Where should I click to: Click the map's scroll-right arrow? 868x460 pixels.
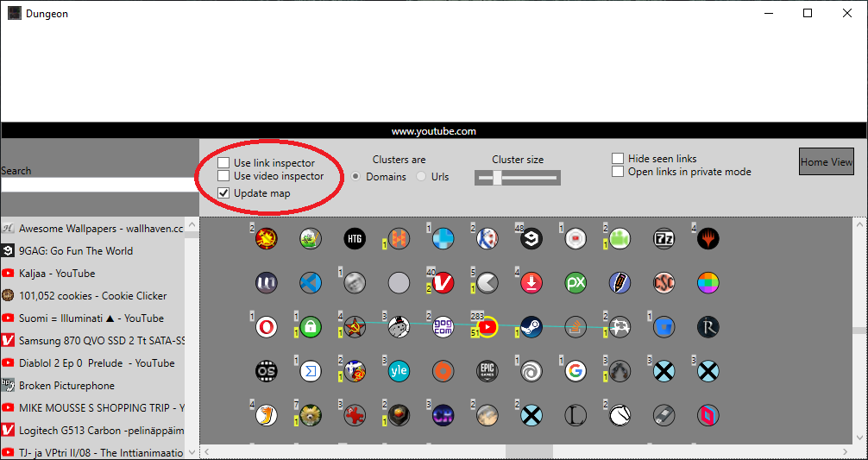845,451
